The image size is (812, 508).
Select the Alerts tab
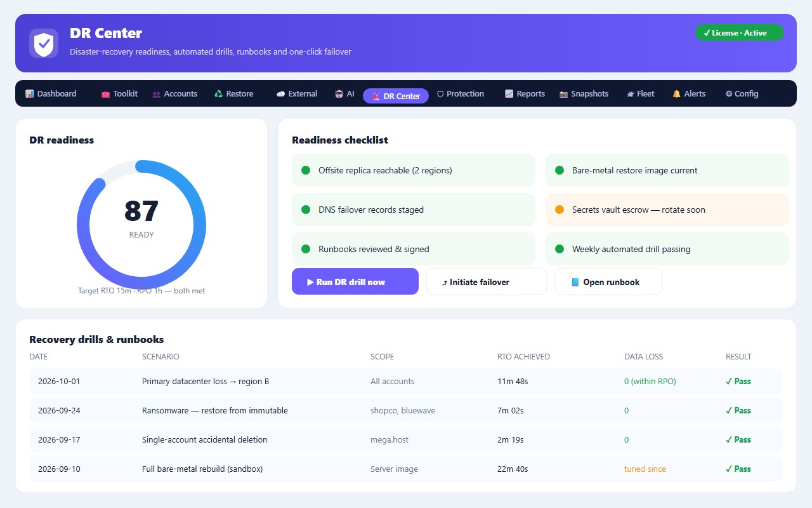689,94
